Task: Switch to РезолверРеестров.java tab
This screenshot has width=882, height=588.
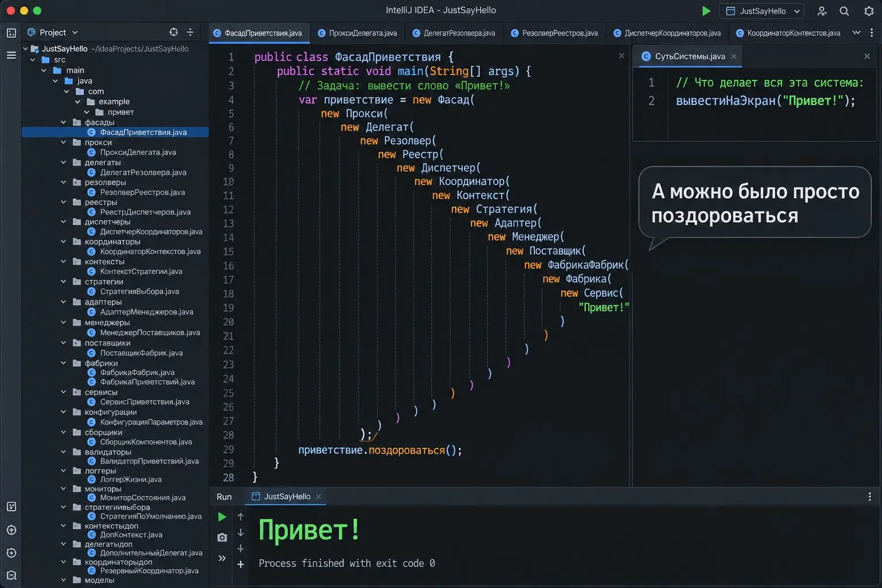Action: [554, 33]
